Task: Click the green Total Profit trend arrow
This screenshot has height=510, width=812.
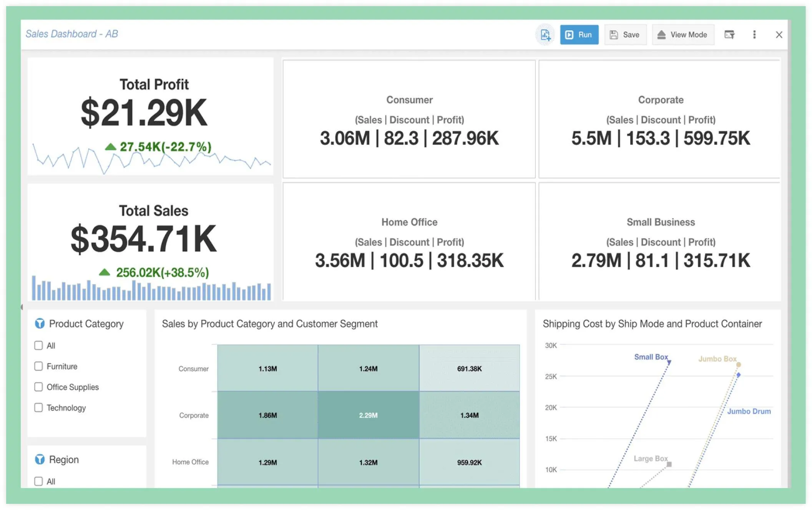Action: pyautogui.click(x=110, y=147)
